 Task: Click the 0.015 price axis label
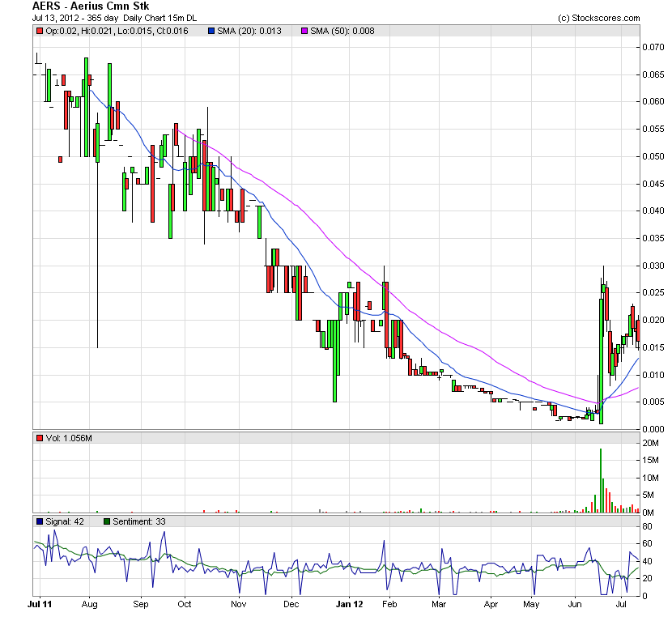pos(653,347)
